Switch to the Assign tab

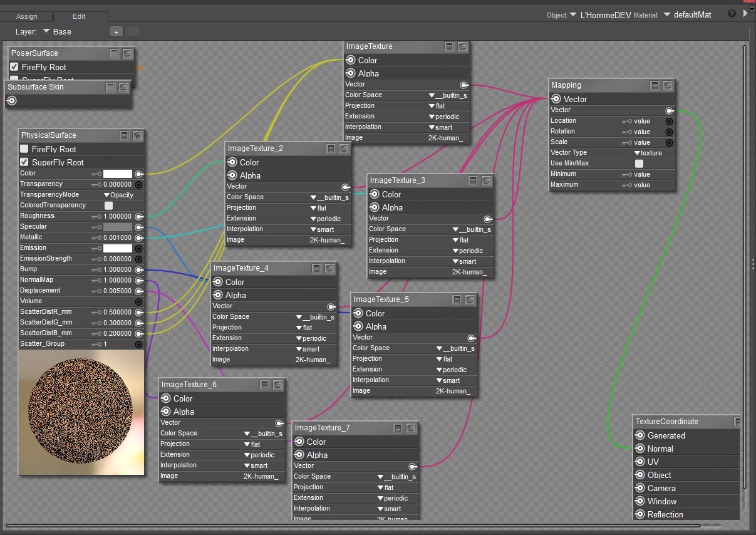26,16
